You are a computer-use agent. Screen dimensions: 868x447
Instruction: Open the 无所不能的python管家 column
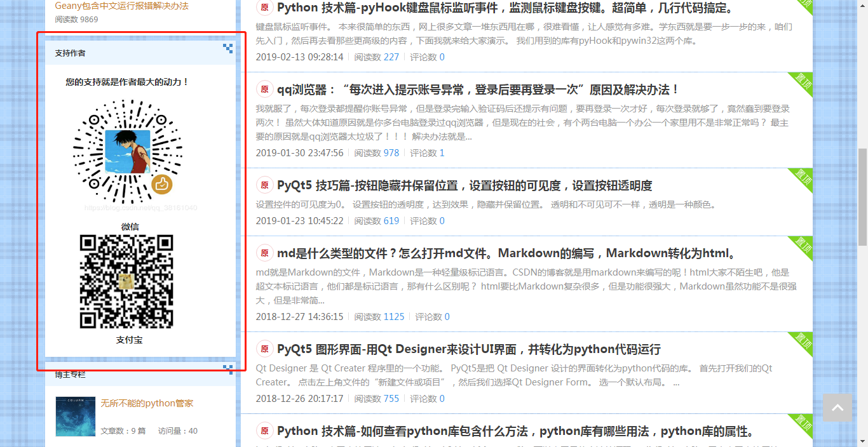(x=147, y=403)
